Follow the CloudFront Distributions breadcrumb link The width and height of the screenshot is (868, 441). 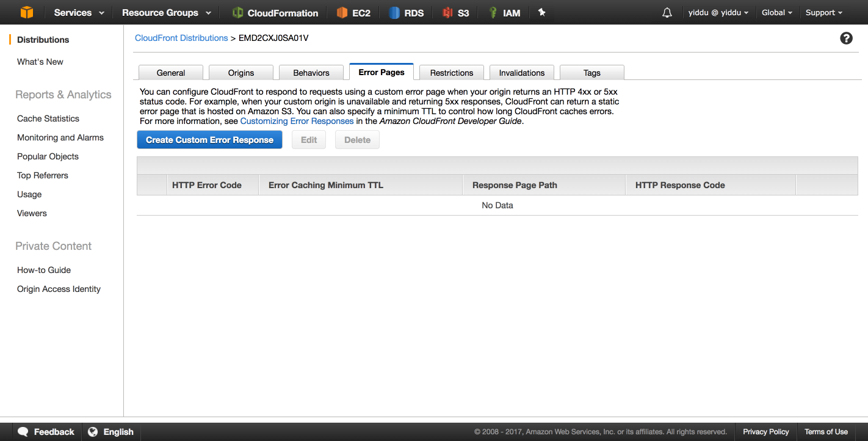[181, 38]
